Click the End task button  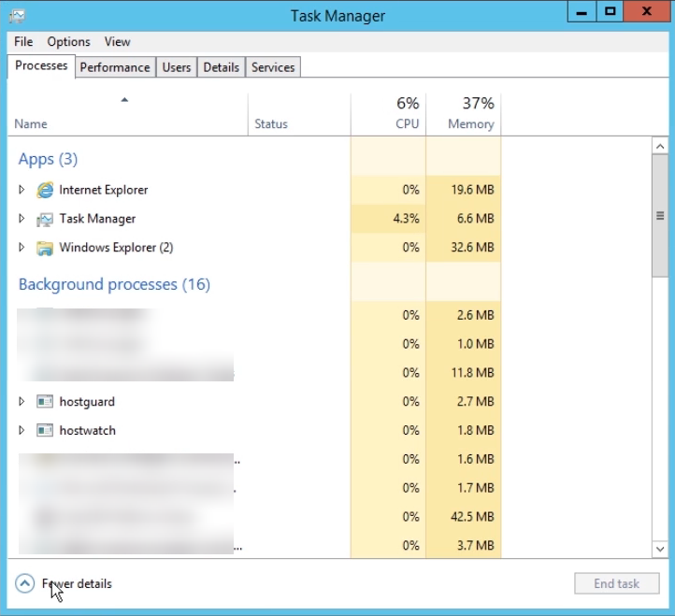[x=616, y=583]
